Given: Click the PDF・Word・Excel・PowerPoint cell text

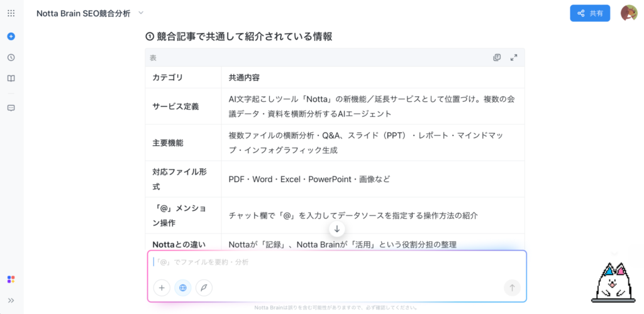Looking at the screenshot, I should click(309, 179).
